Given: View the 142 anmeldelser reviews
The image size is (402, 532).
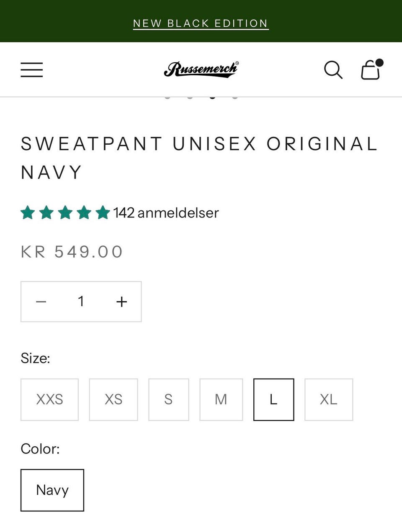Looking at the screenshot, I should pos(166,212).
